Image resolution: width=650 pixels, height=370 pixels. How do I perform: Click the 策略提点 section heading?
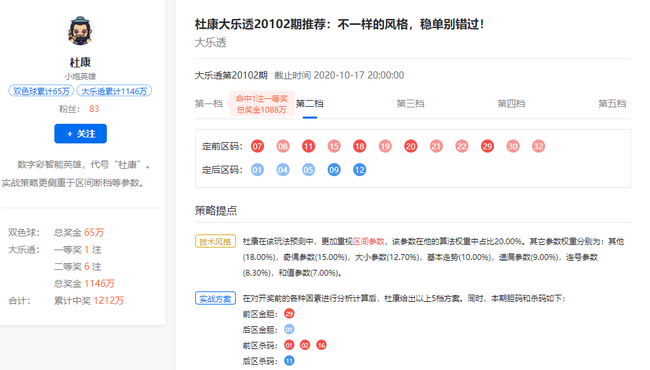[216, 210]
